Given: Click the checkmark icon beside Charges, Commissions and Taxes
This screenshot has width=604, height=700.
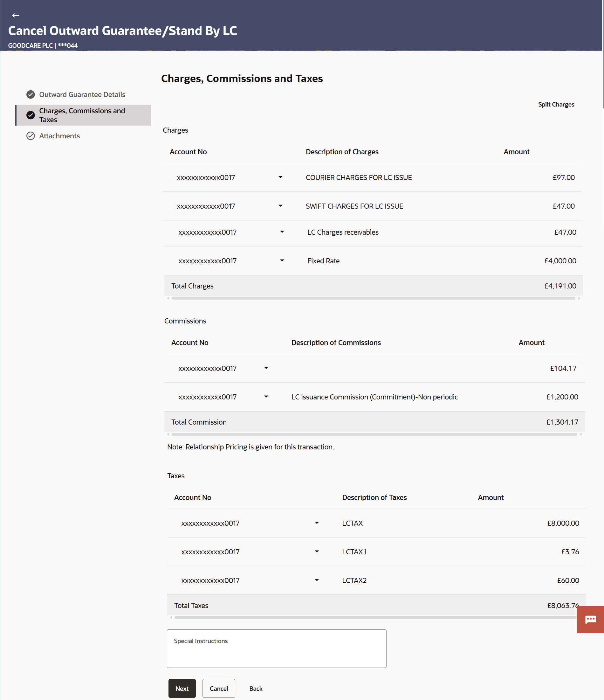Looking at the screenshot, I should point(31,115).
